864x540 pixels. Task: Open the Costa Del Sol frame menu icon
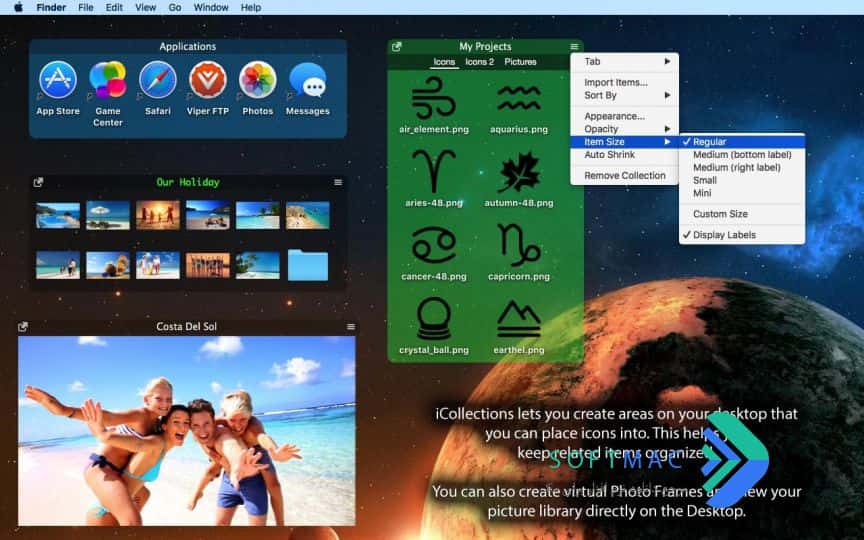tap(351, 327)
